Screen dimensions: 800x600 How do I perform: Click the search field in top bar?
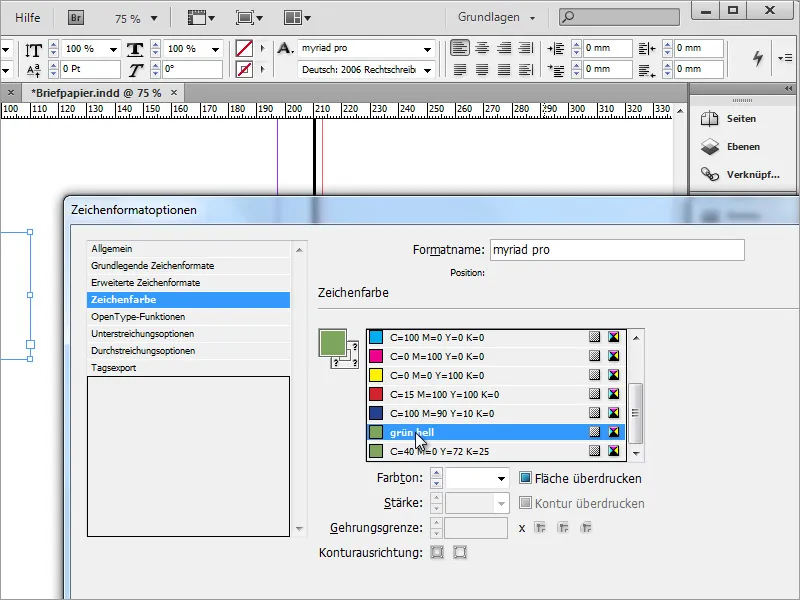coord(619,17)
